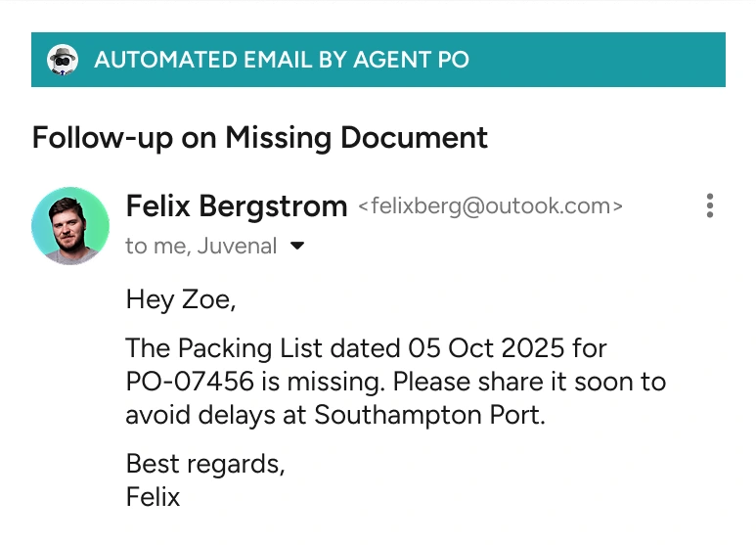Click 'Southampton Port' in the email body
756x545 pixels.
[x=427, y=415]
